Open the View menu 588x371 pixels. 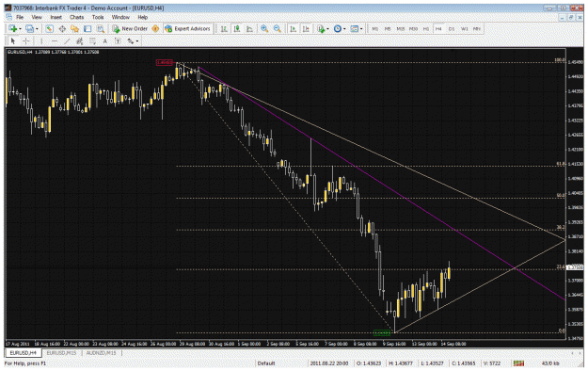click(37, 17)
